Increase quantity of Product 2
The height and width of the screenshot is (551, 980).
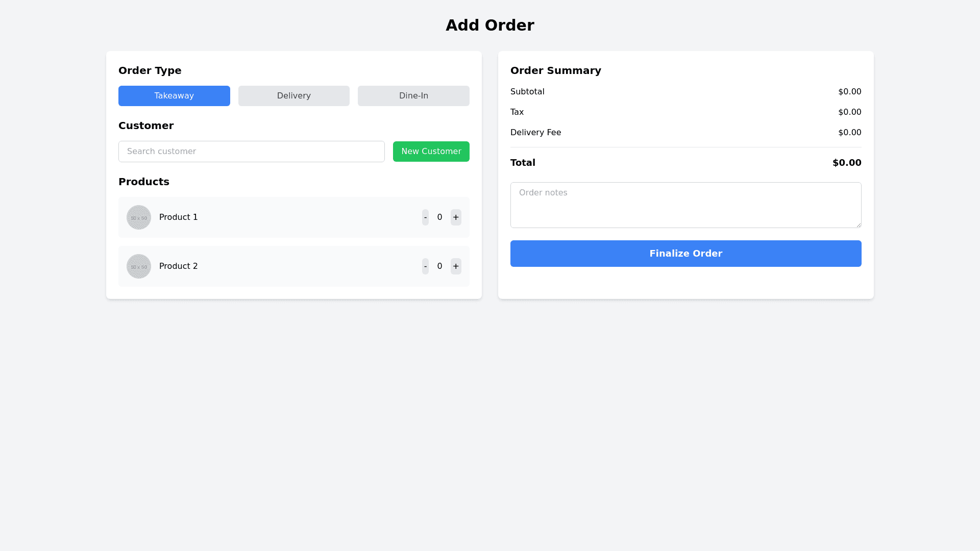pyautogui.click(x=456, y=266)
